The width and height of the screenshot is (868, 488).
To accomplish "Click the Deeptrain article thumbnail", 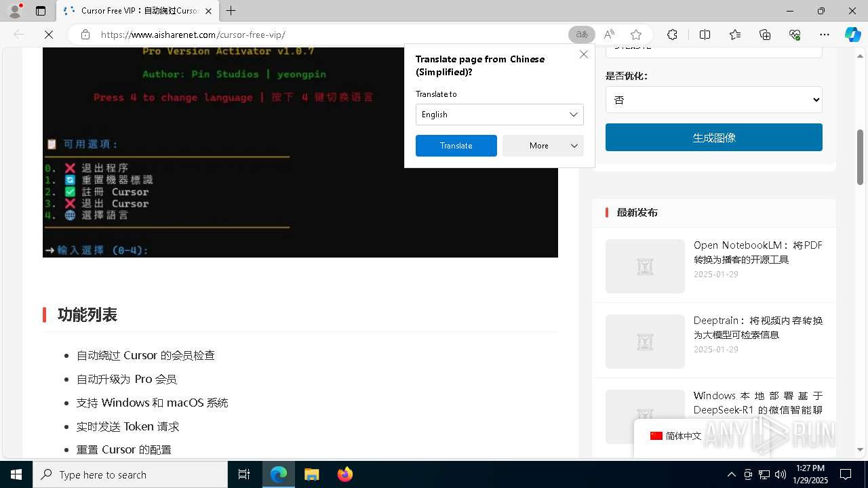I will 645,342.
